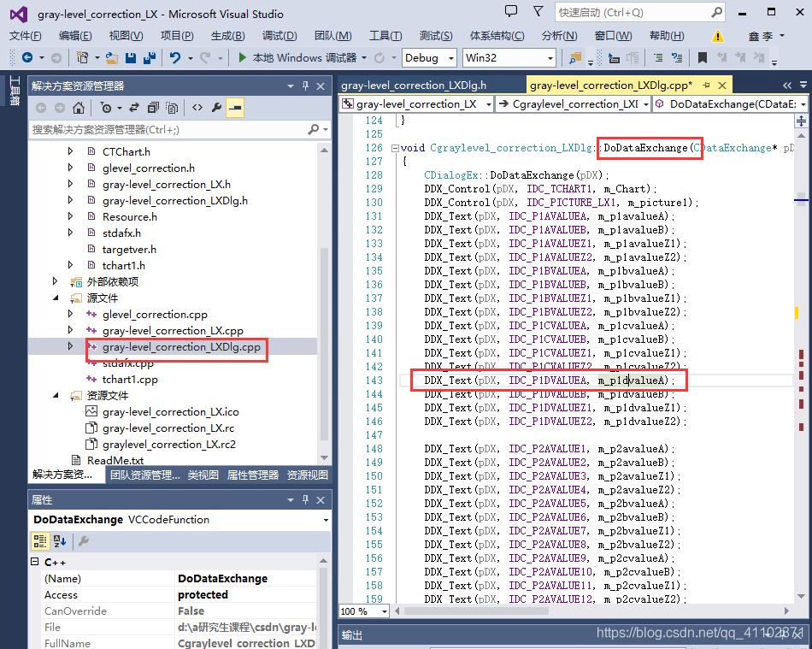Toggle a bookmark on the current line
812x649 pixels.
click(x=703, y=58)
